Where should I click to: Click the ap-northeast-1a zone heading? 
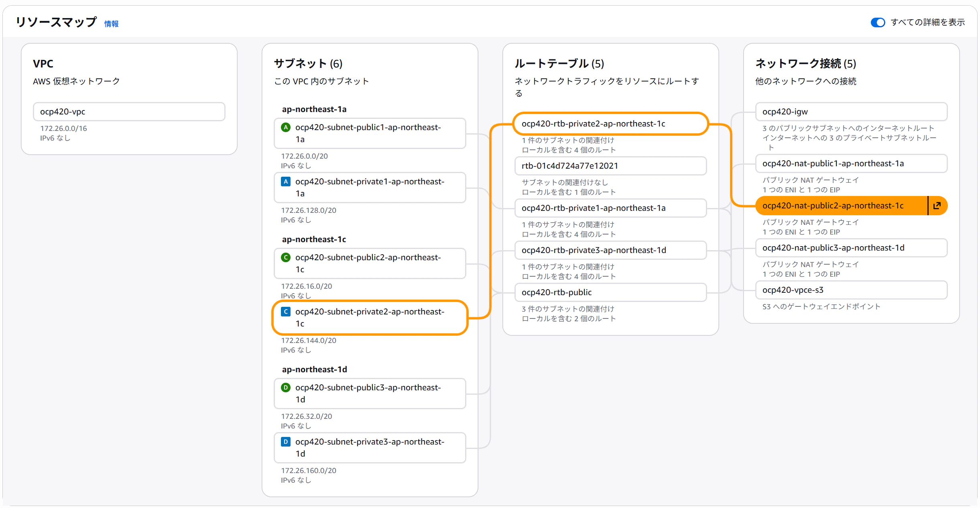coord(314,109)
